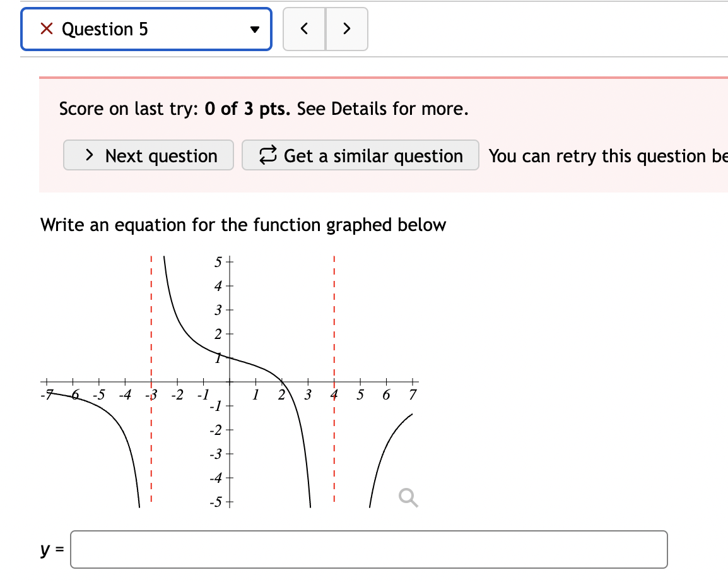Open the Question 5 selector dropdown

point(146,28)
